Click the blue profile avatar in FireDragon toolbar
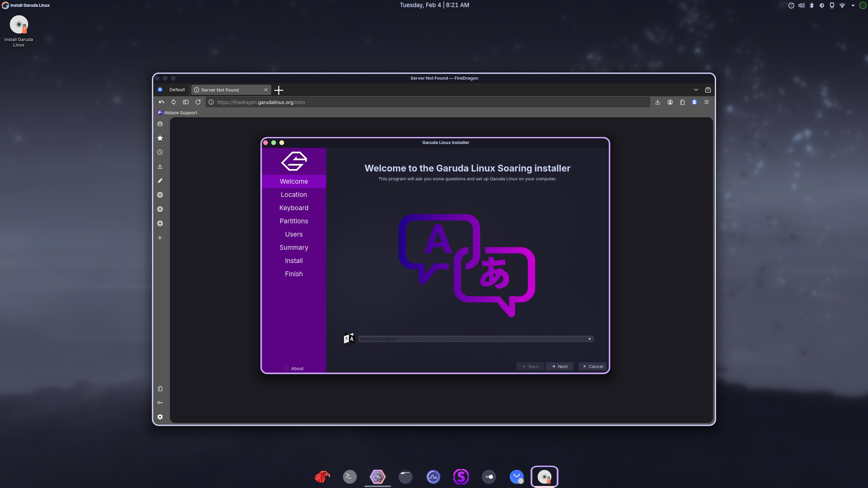This screenshot has width=868, height=488. (x=694, y=102)
